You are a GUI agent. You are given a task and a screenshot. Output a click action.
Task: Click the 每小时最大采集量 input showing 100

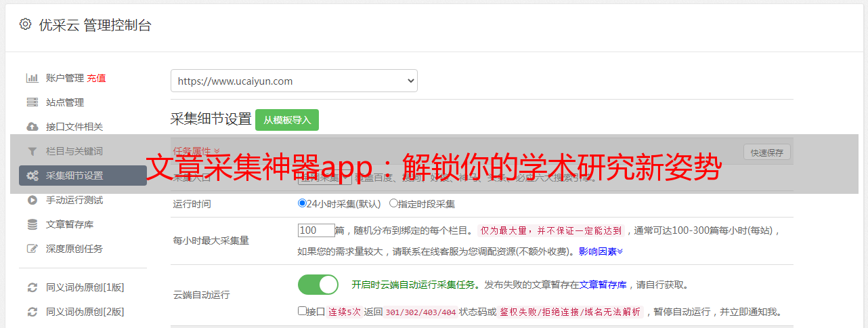click(316, 230)
